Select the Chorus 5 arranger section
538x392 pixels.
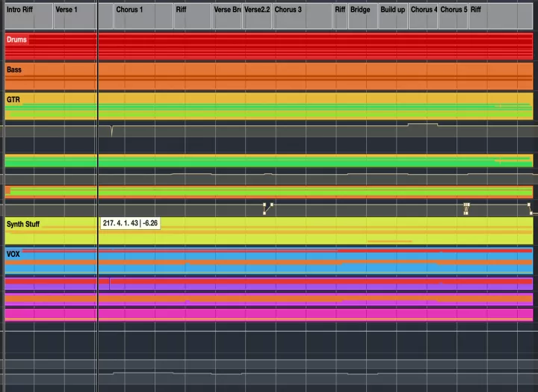coord(453,16)
